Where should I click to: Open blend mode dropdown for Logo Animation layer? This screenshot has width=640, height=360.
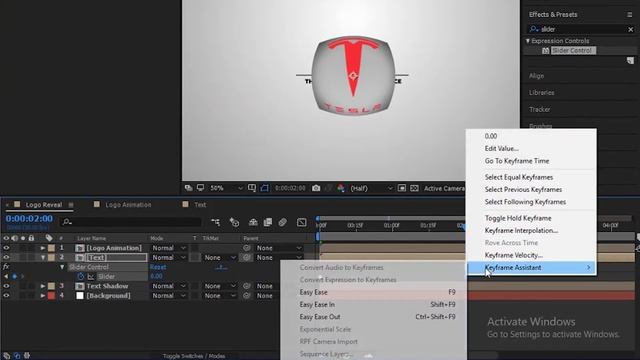(169, 248)
